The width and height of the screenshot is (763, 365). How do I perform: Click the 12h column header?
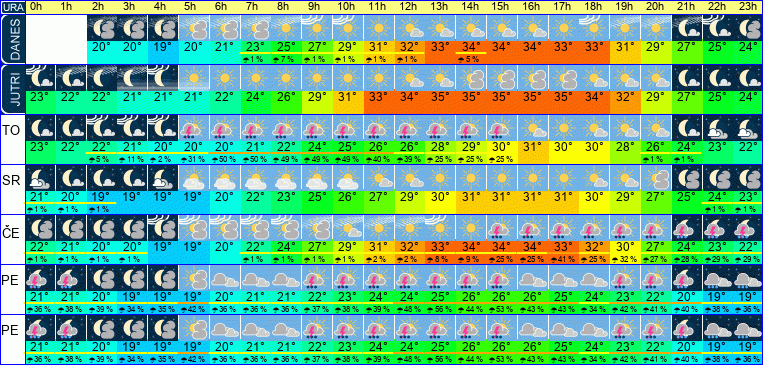tap(409, 7)
